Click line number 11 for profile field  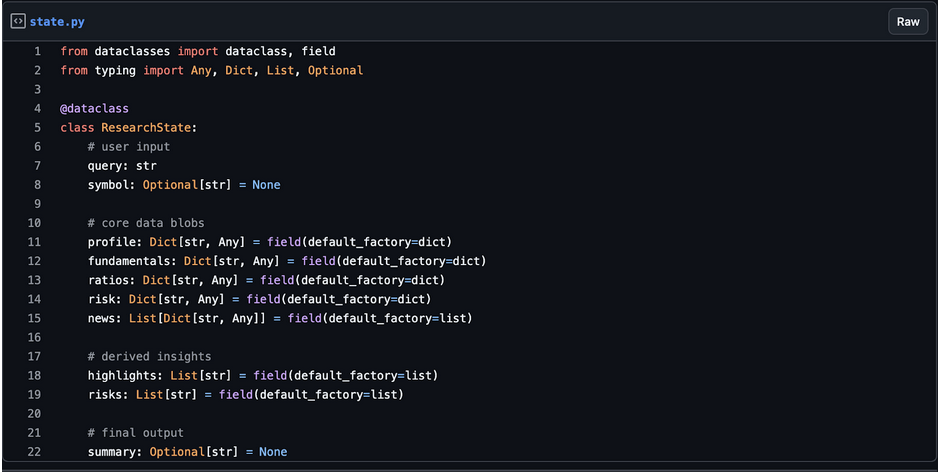(35, 242)
